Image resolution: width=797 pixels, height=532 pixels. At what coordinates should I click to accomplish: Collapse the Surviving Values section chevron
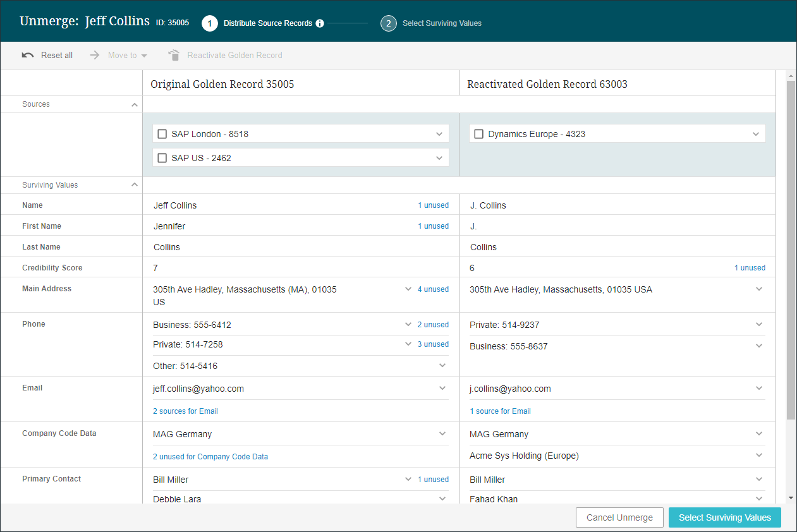[x=134, y=185]
